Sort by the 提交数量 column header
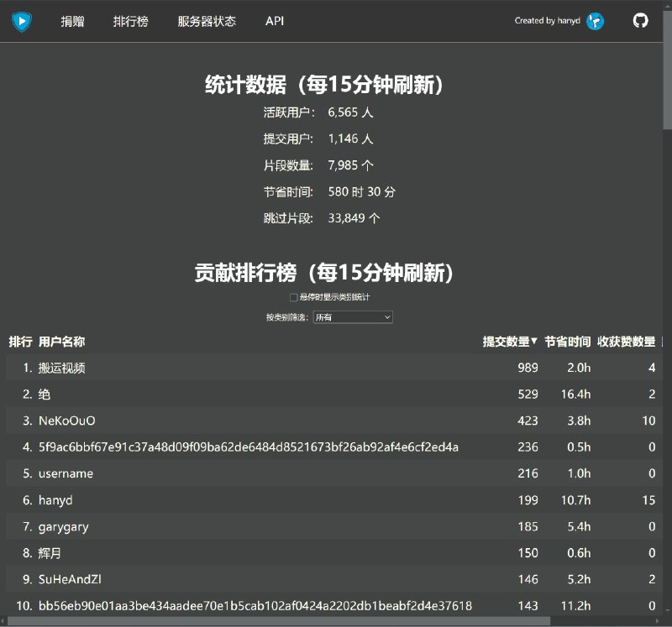This screenshot has height=627, width=672. (503, 342)
